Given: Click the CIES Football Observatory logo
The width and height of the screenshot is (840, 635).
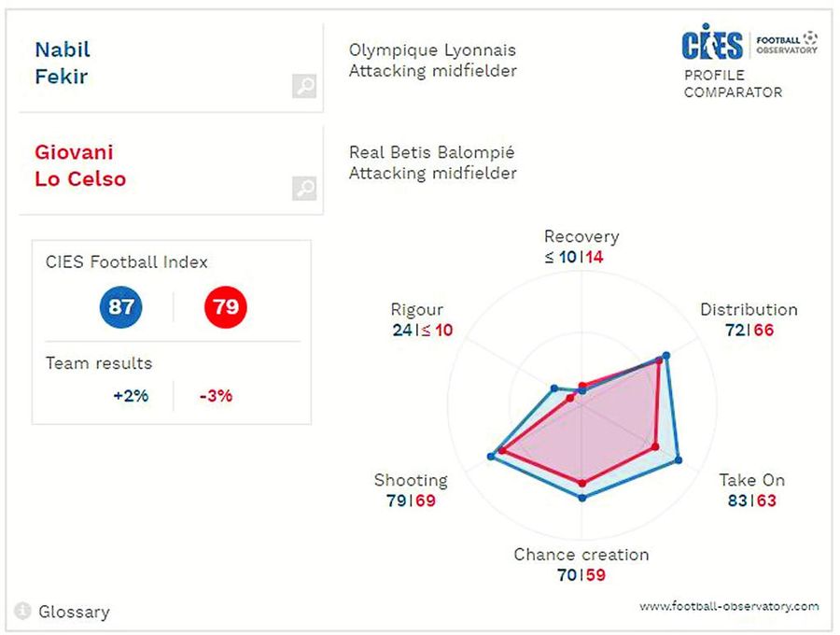Looking at the screenshot, I should tap(749, 46).
